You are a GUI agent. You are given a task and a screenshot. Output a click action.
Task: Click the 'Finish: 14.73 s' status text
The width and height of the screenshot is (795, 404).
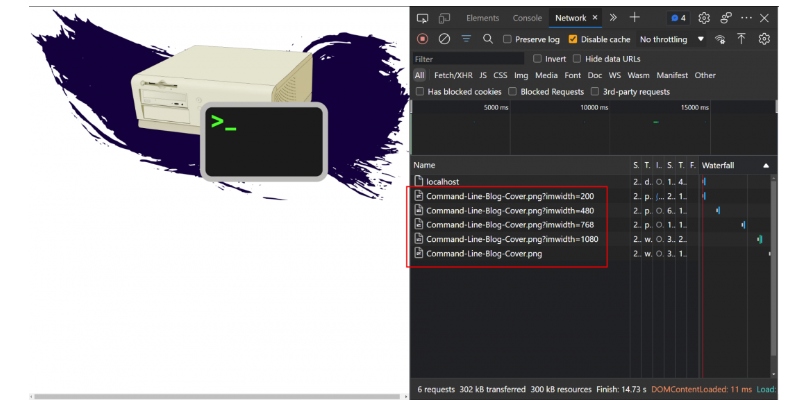click(x=621, y=389)
